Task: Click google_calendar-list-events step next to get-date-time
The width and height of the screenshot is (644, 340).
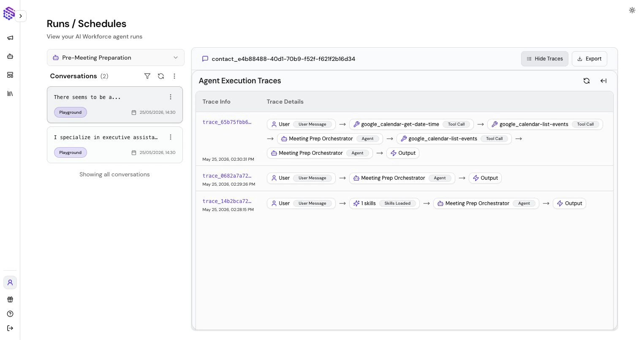Action: pyautogui.click(x=545, y=124)
